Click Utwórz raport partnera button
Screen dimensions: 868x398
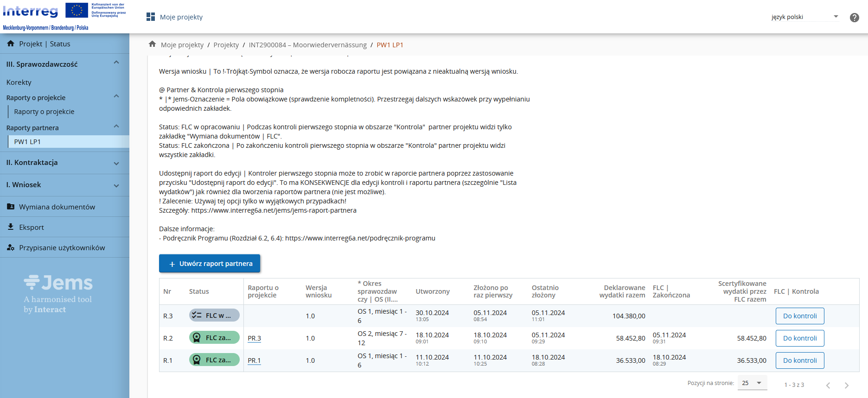(x=210, y=264)
